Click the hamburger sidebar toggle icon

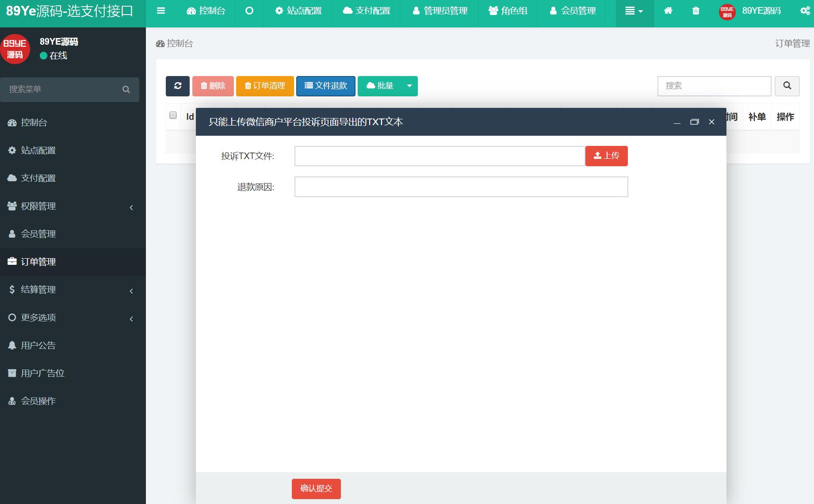pyautogui.click(x=161, y=11)
